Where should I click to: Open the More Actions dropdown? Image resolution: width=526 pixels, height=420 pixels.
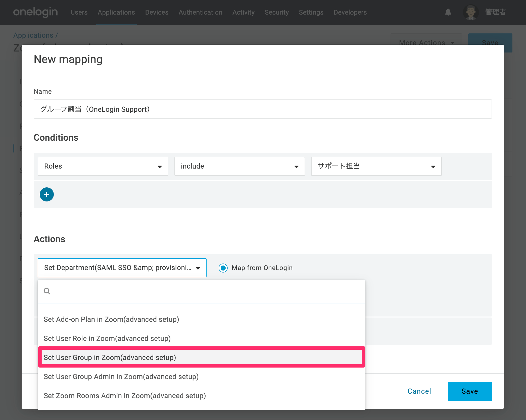point(426,42)
